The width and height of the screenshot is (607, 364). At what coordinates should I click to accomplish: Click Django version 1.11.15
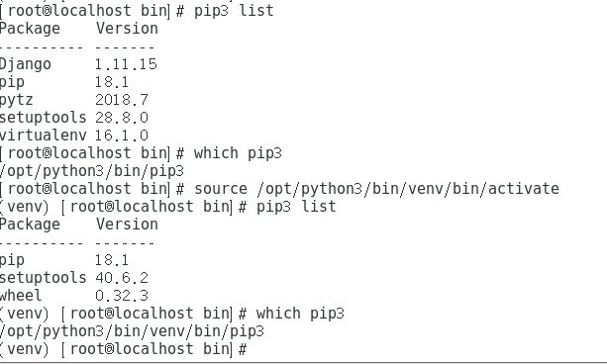tap(126, 64)
